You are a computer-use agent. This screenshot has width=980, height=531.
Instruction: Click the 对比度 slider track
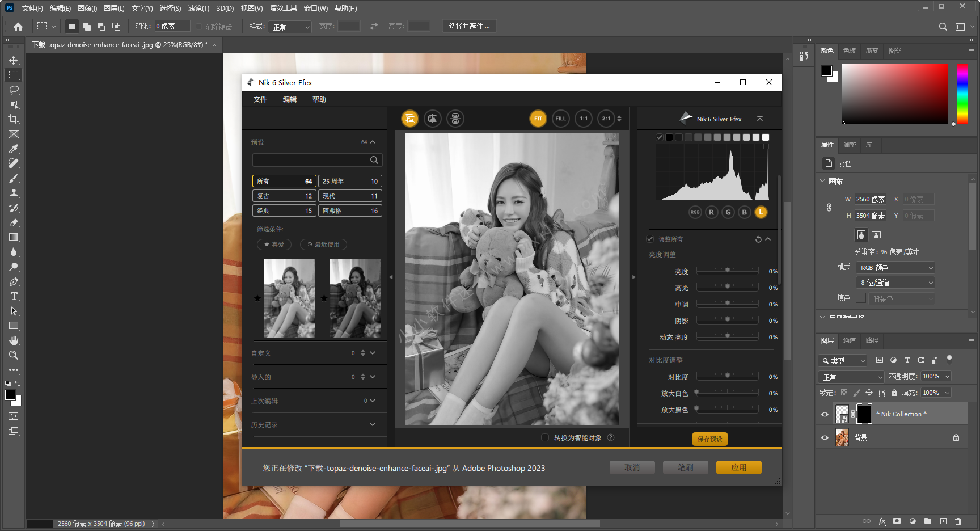coord(728,377)
